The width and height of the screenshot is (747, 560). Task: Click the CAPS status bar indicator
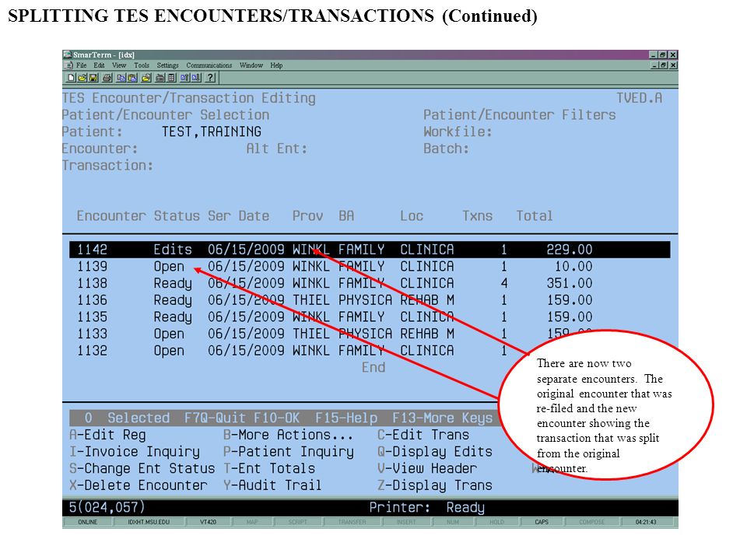[542, 522]
